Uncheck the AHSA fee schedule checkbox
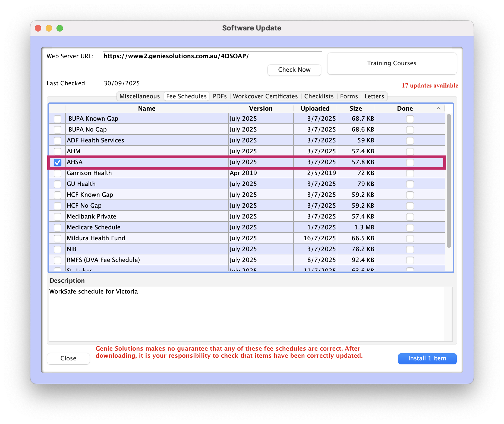 point(58,162)
